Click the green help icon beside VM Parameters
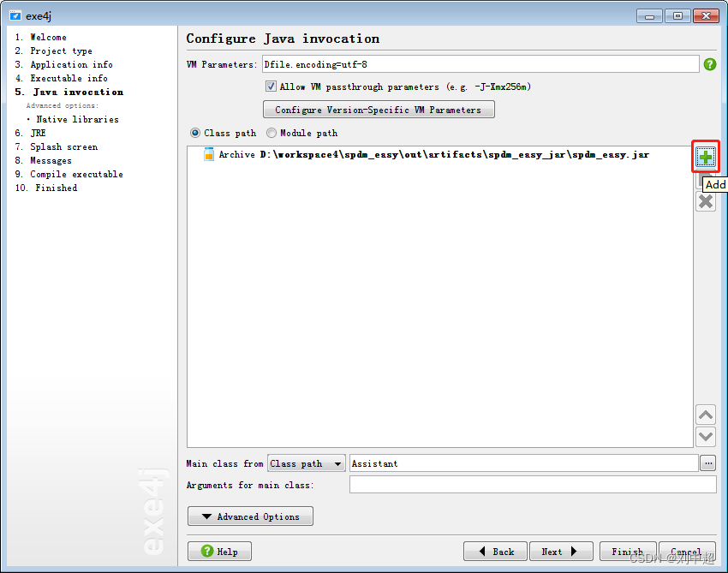The height and width of the screenshot is (573, 728). tap(710, 63)
